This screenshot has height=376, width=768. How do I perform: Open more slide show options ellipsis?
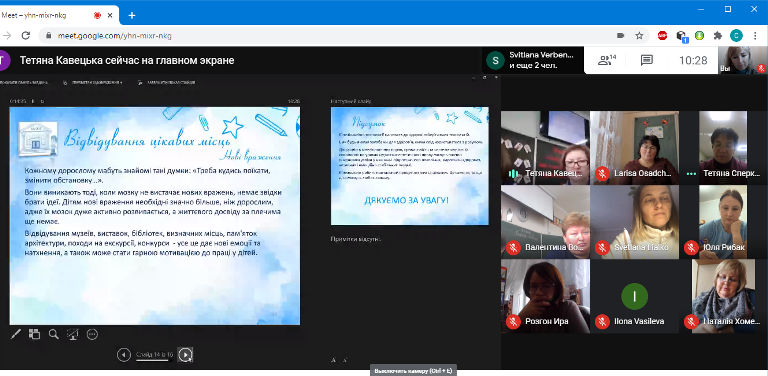[x=92, y=334]
